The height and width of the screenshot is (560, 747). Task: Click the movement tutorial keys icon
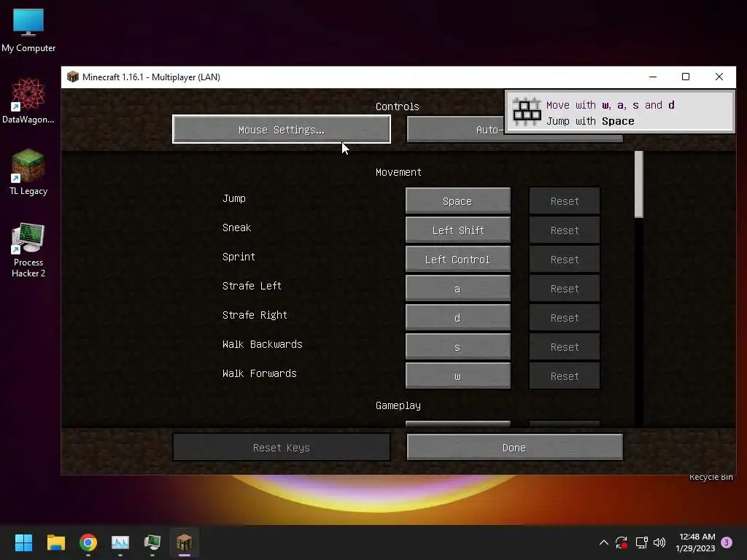[x=527, y=112]
